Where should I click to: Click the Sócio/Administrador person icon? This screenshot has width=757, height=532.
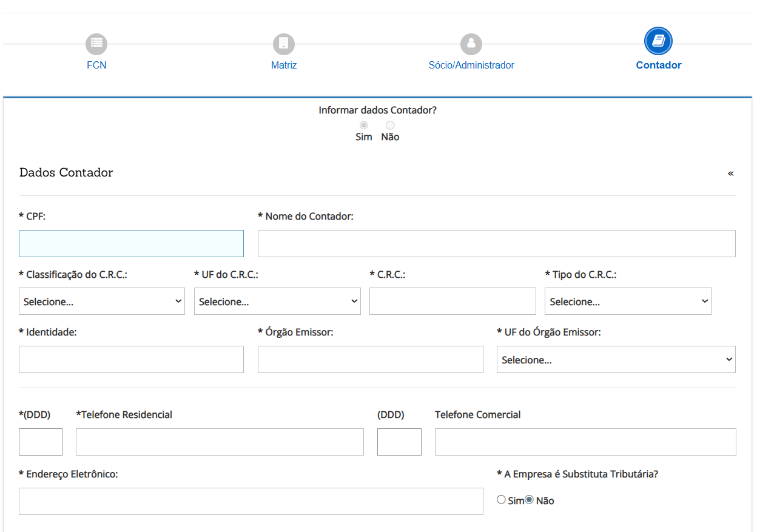pos(471,44)
